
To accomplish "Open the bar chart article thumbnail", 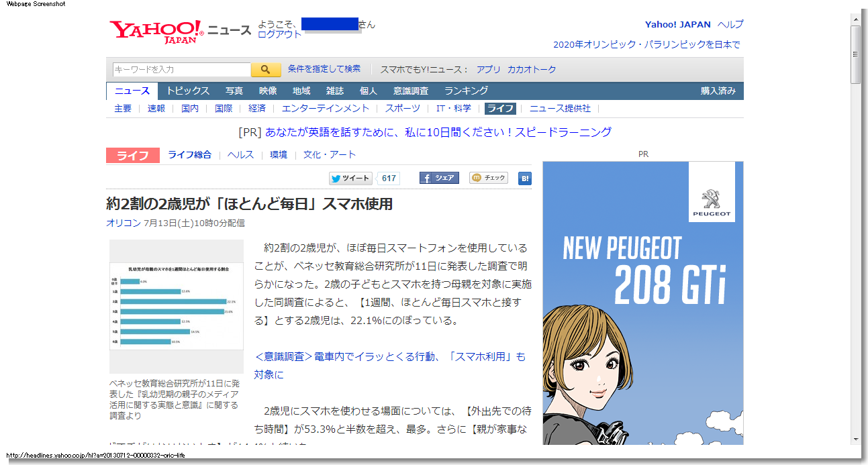I will (177, 306).
